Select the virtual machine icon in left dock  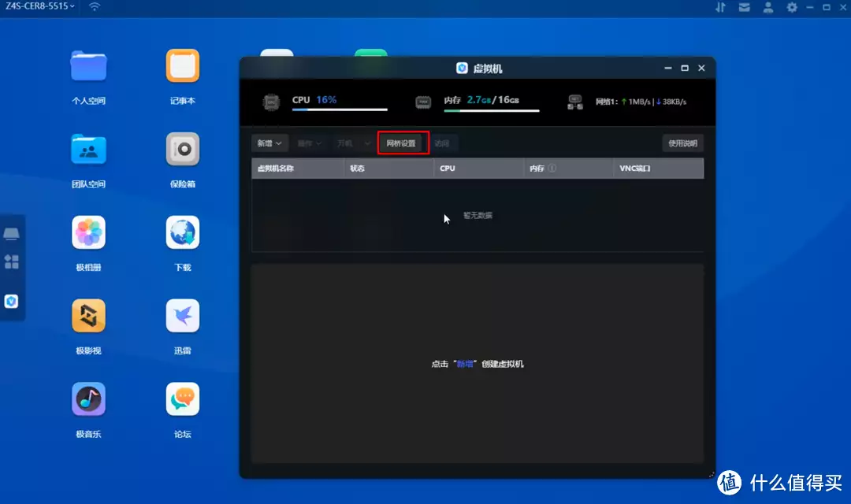11,301
